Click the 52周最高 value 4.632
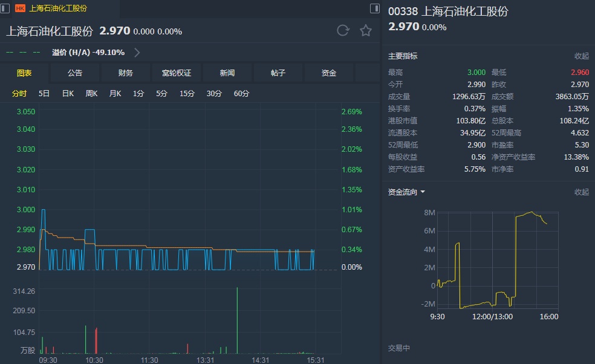Screen dimensions: 595x364 coord(580,133)
